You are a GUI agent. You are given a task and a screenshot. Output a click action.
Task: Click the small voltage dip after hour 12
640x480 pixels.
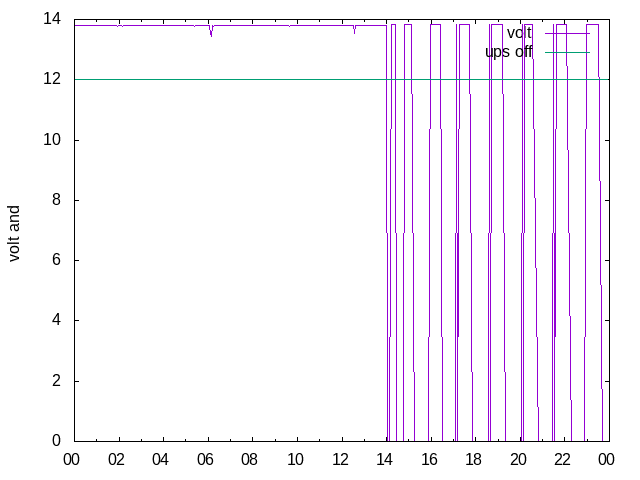click(354, 29)
